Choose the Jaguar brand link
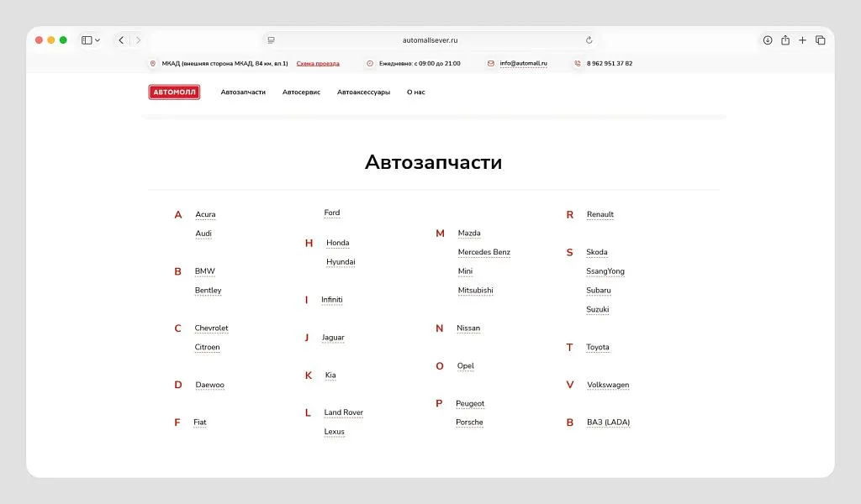The width and height of the screenshot is (861, 504). tap(333, 338)
